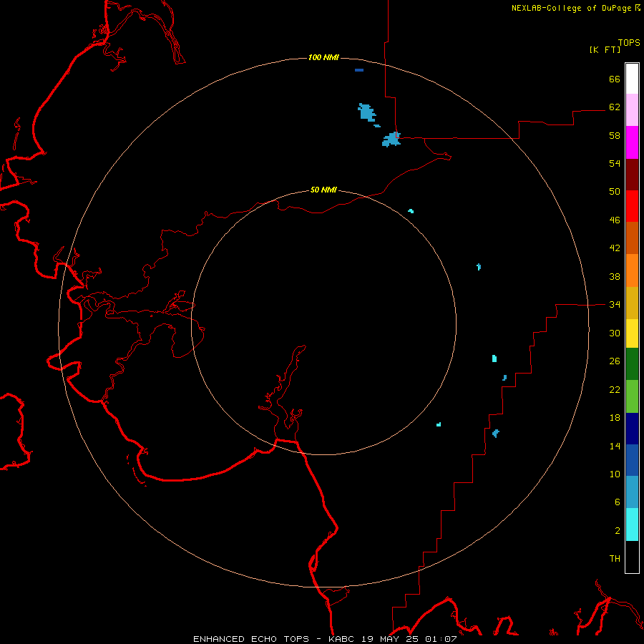The height and width of the screenshot is (644, 644).
Task: Click the NEXLAB-College of DuPage credit text
Action: click(572, 8)
